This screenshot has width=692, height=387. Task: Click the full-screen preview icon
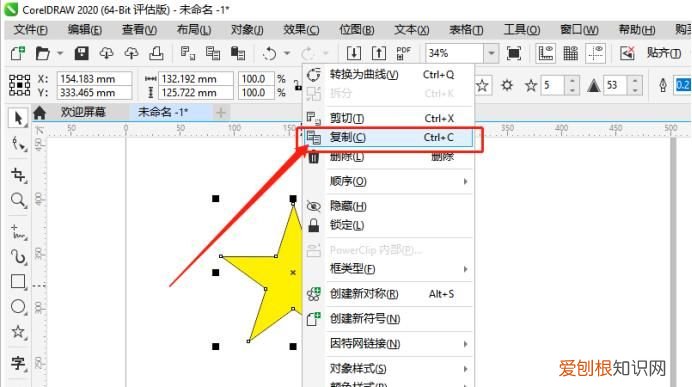pos(514,53)
